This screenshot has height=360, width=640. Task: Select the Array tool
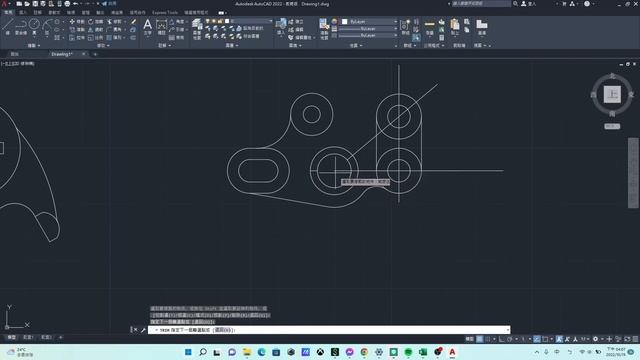point(114,38)
